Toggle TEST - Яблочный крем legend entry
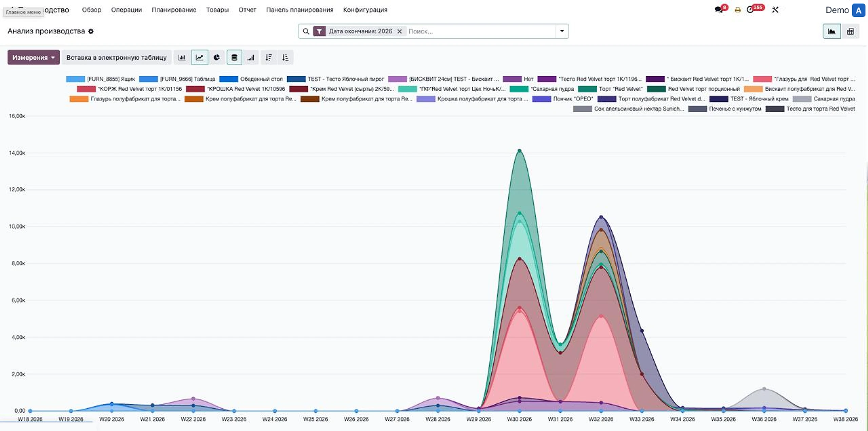 pyautogui.click(x=749, y=99)
